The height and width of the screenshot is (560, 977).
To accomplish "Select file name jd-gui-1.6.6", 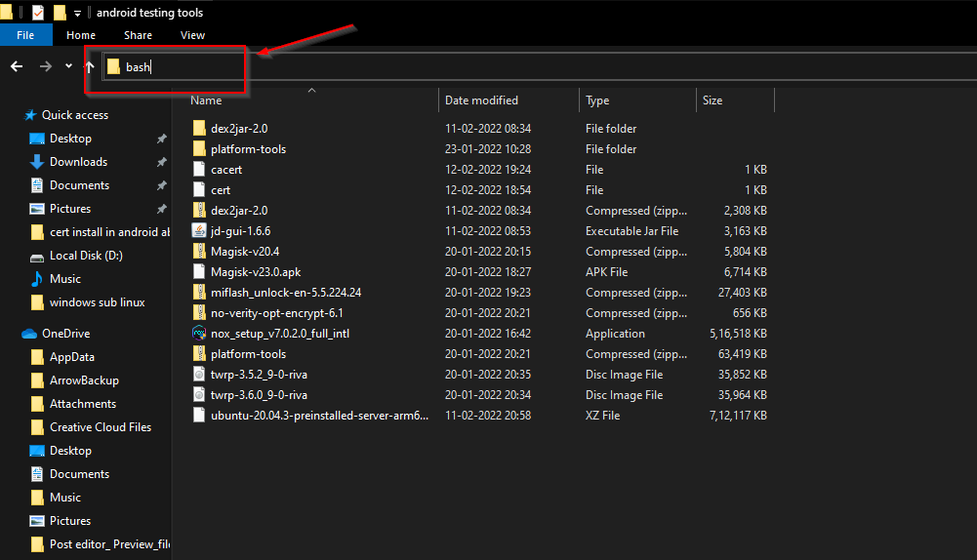I will tap(240, 231).
